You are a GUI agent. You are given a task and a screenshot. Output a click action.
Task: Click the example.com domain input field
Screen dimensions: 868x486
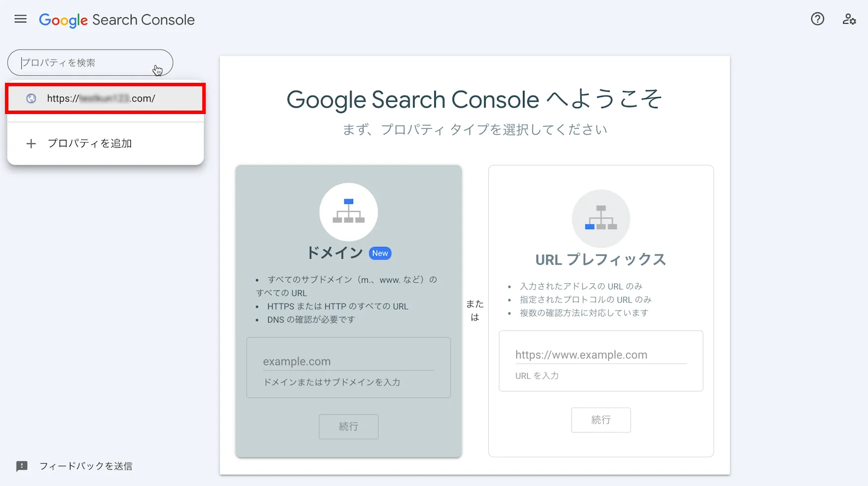pyautogui.click(x=348, y=362)
